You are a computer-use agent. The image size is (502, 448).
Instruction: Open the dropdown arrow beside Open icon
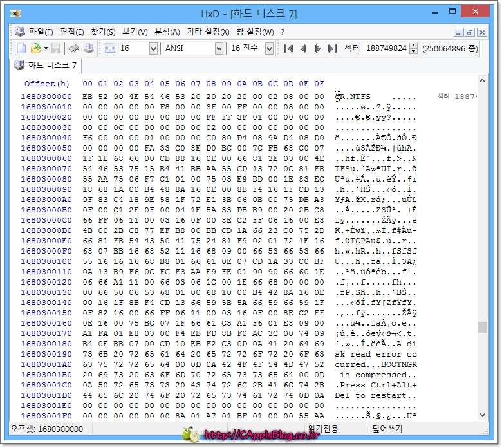(46, 48)
